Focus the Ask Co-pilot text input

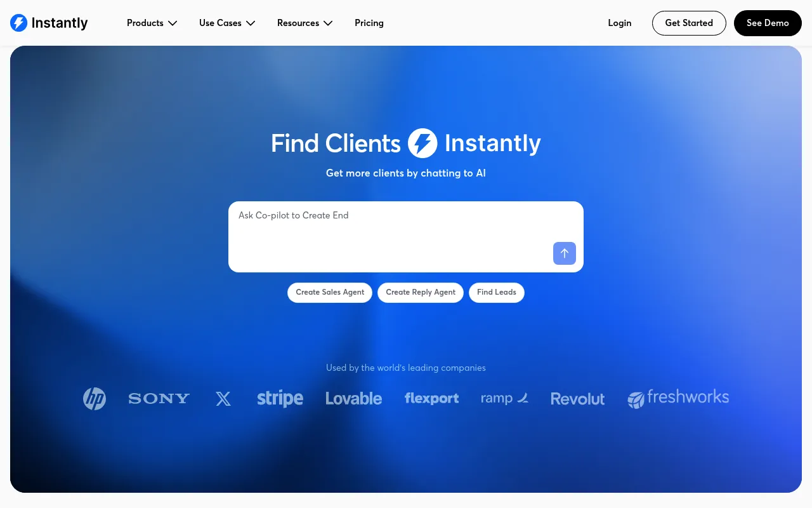click(x=406, y=237)
